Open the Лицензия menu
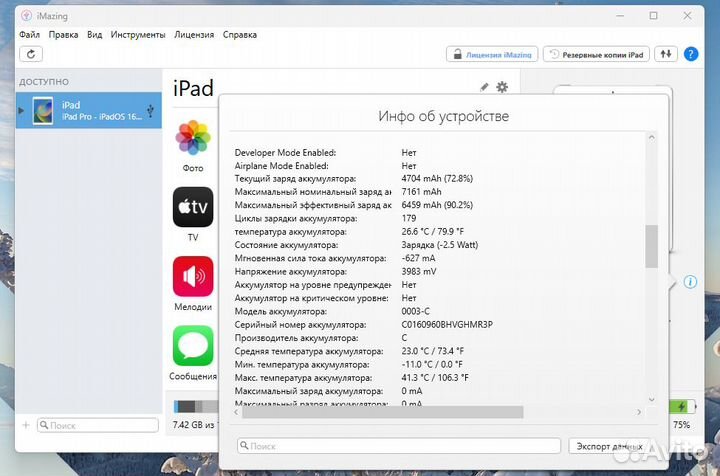 (194, 35)
